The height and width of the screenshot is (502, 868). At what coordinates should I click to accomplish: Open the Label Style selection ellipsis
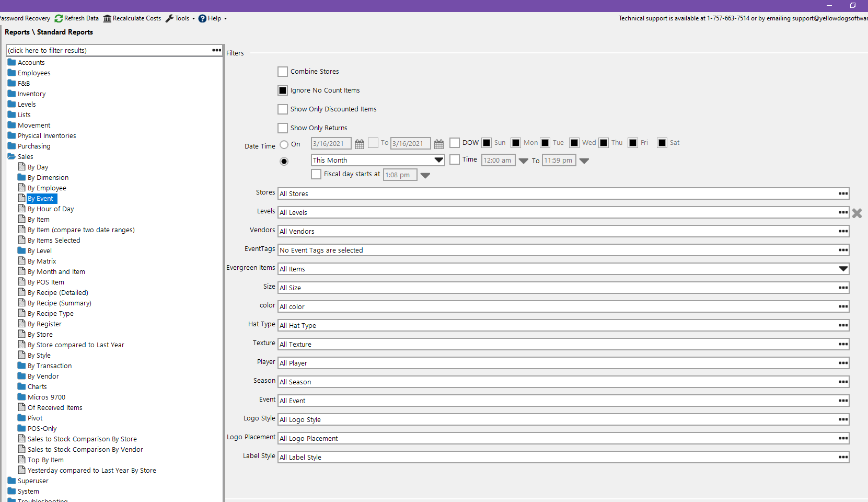[843, 457]
